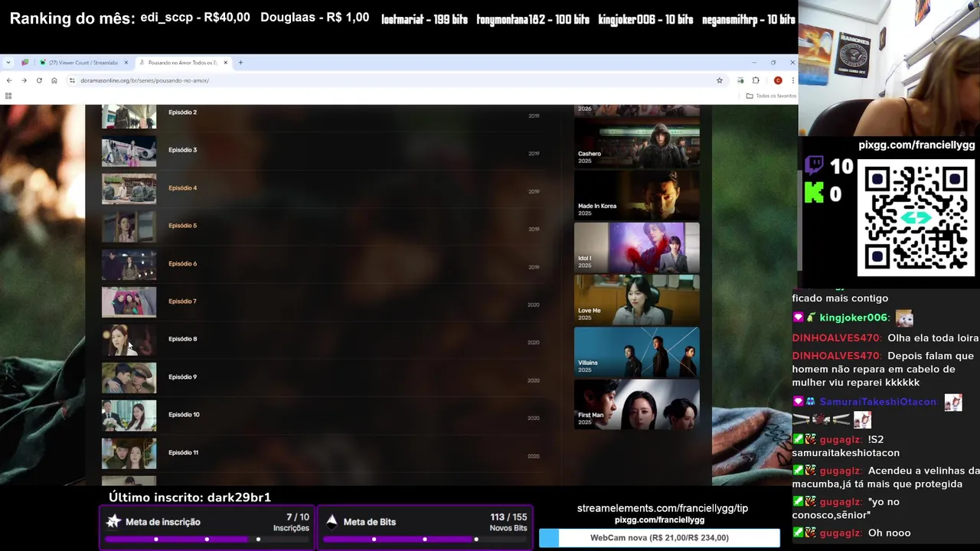
Task: Open the Episódio 7 link
Action: (182, 302)
